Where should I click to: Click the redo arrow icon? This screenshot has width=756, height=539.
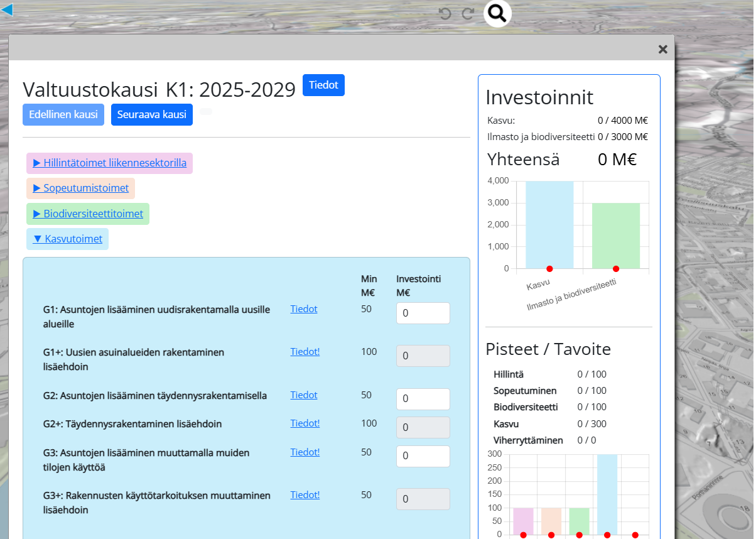(468, 14)
